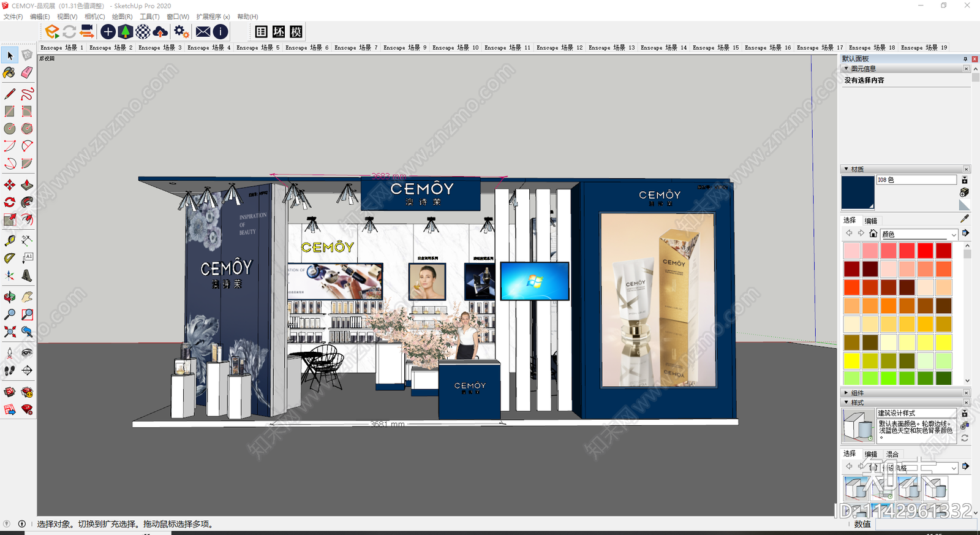Select the arrow Select tool
The image size is (980, 535).
click(x=10, y=56)
